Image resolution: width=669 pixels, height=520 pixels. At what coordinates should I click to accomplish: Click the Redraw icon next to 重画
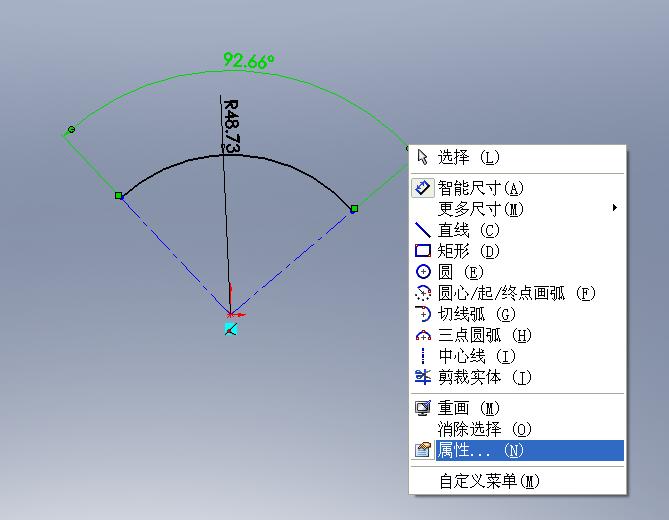click(x=423, y=408)
